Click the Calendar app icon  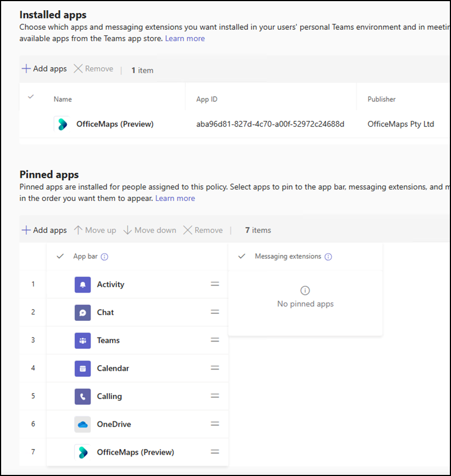pos(83,368)
